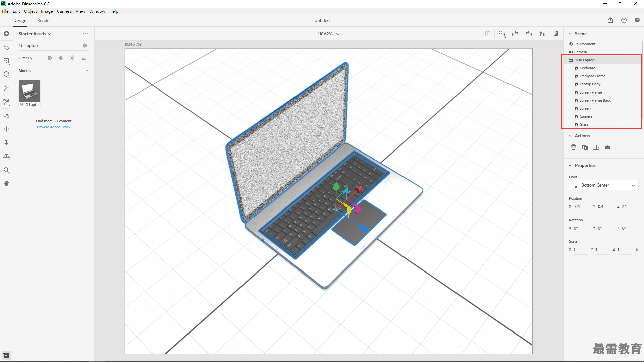Filter assets by Lights
The width and height of the screenshot is (644, 362).
pyautogui.click(x=72, y=58)
